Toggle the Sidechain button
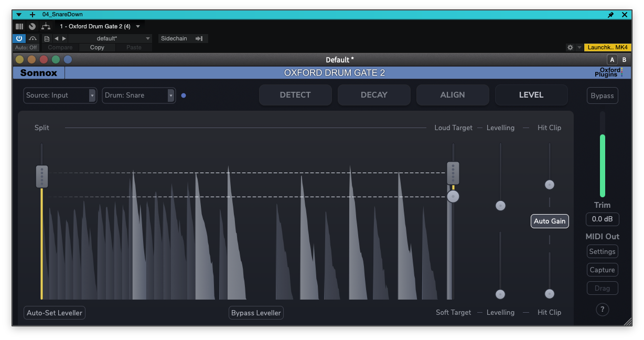This screenshot has width=644, height=340. (174, 38)
